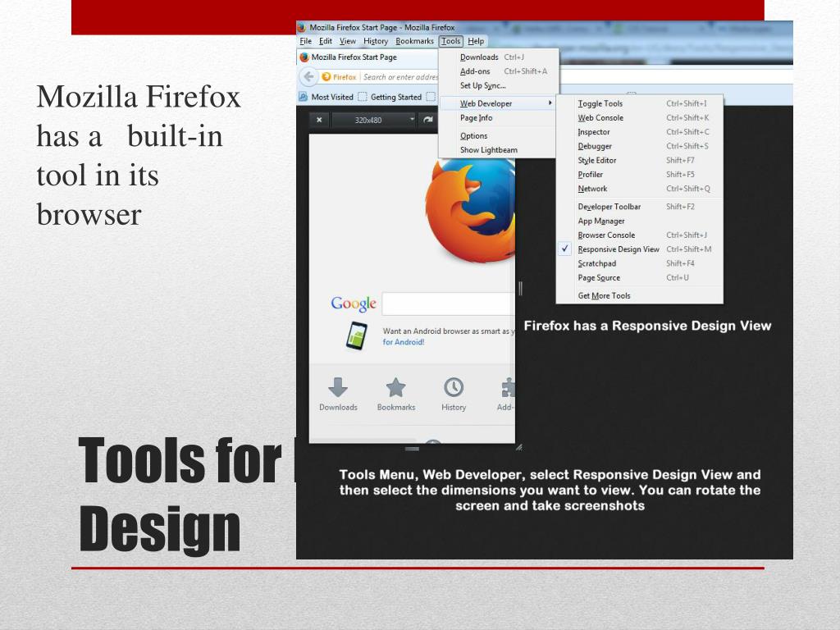The image size is (840, 630).
Task: Open Most Visited bookmarks folder
Action: pos(326,97)
